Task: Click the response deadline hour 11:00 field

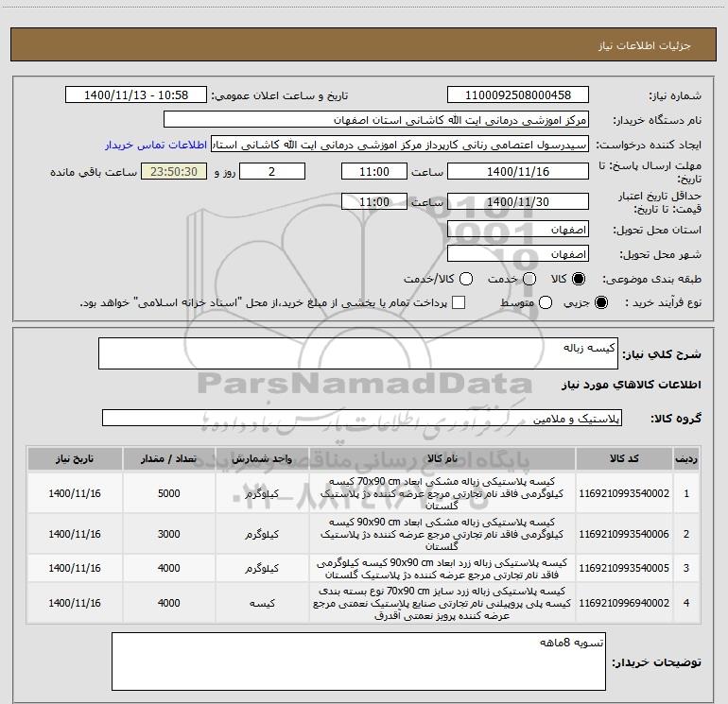Action: 374,171
